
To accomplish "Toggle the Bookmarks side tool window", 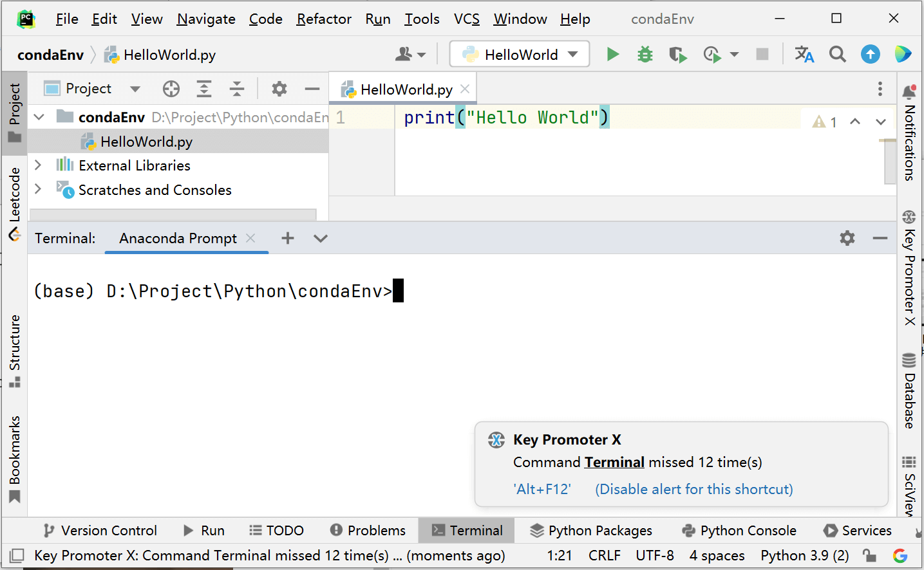I will (14, 459).
